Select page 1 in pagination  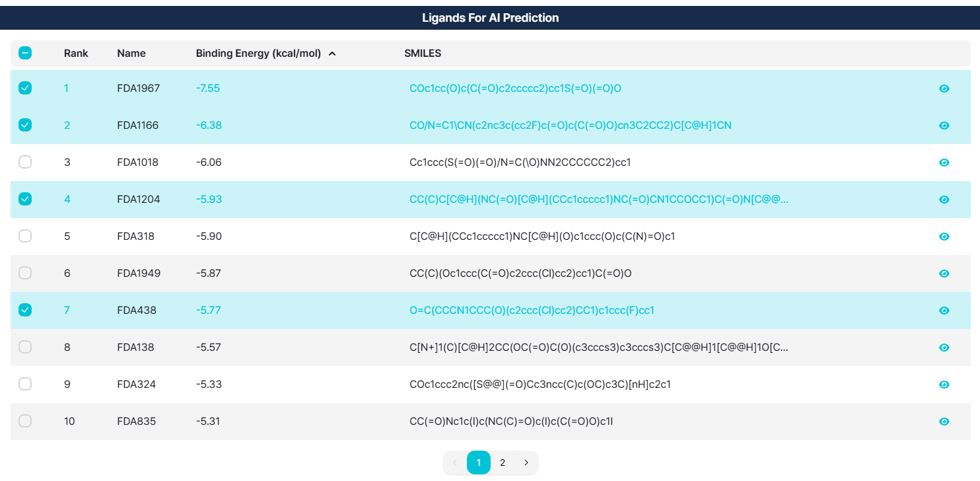(479, 462)
